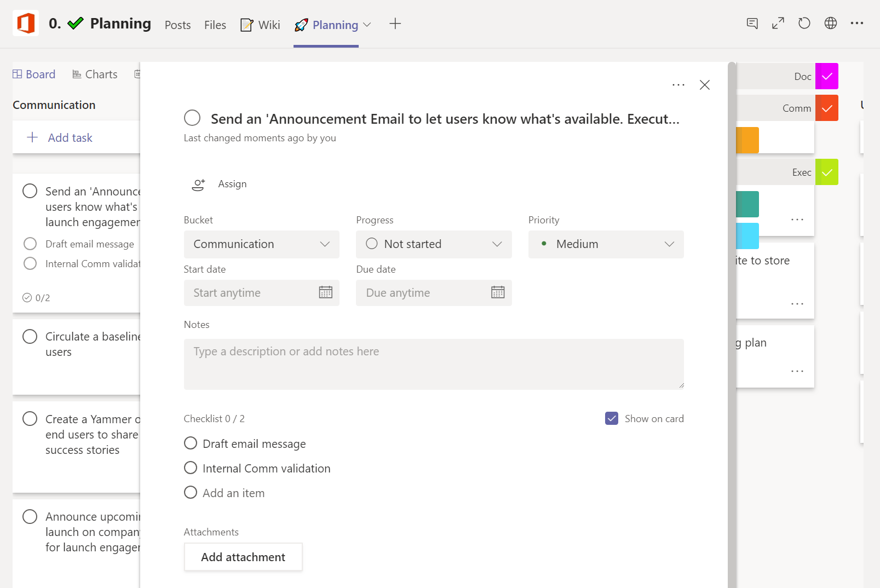The image size is (880, 588).
Task: Open the Progress Not started dropdown
Action: [x=434, y=244]
